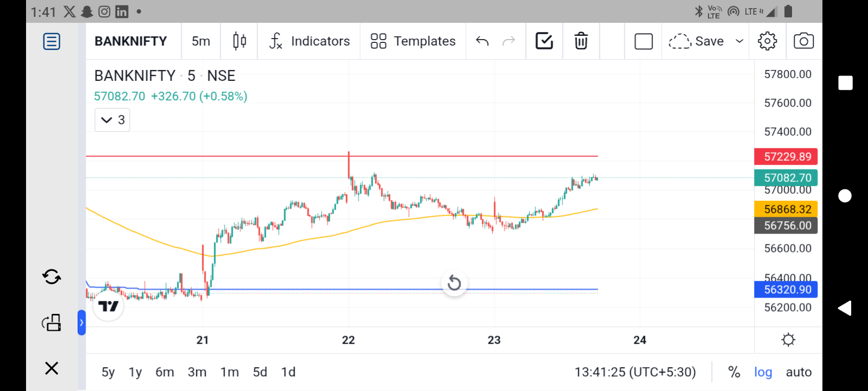
Task: Open the time axis settings icon
Action: [788, 340]
